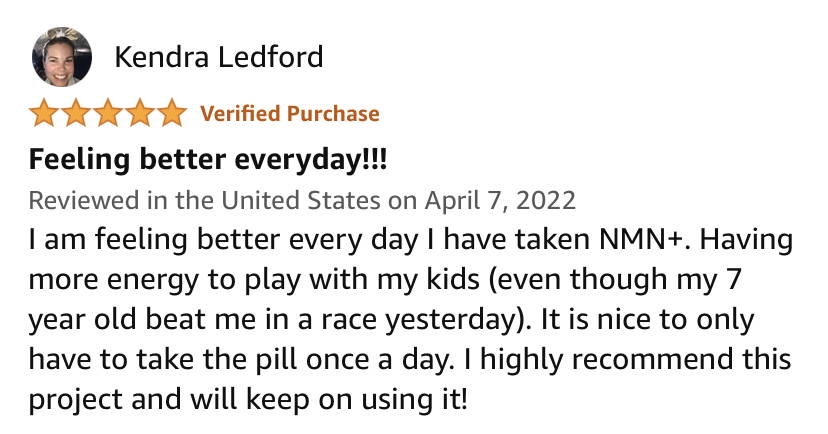Click the review date April 7, 2022
Image resolution: width=828 pixels, height=434 pixels.
(500, 201)
